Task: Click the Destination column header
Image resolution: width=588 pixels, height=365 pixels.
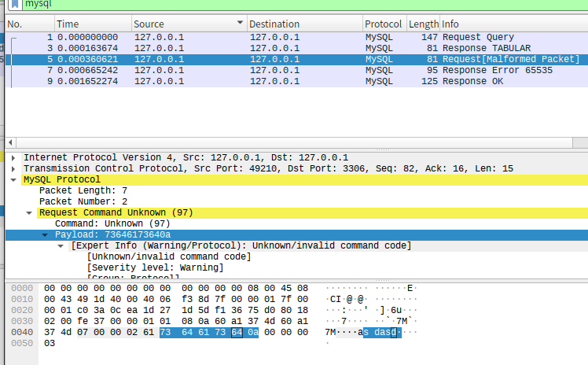Action: click(303, 24)
